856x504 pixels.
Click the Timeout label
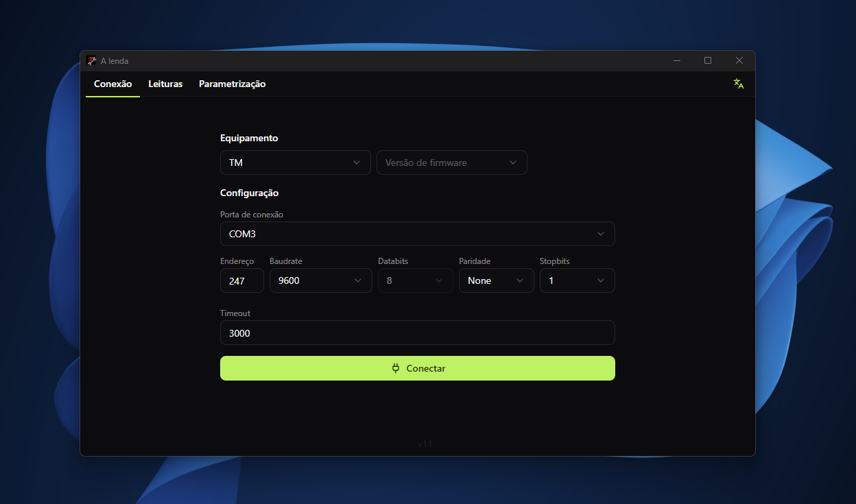tap(235, 313)
